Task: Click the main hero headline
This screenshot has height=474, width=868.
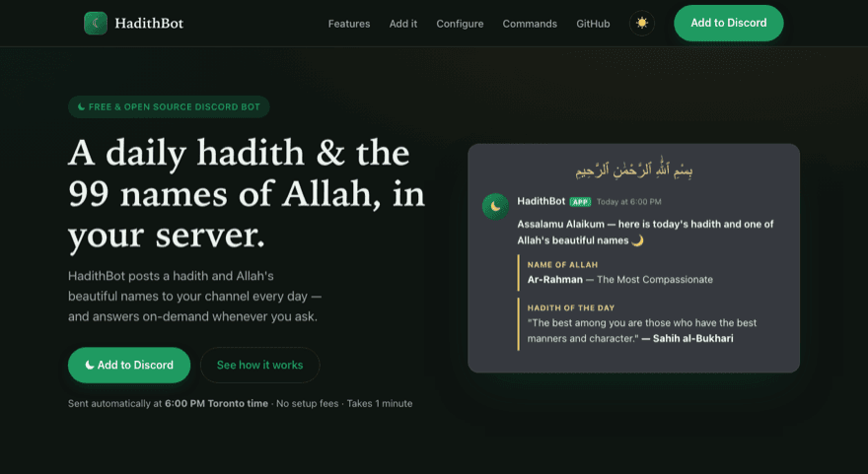Action: tap(247, 195)
